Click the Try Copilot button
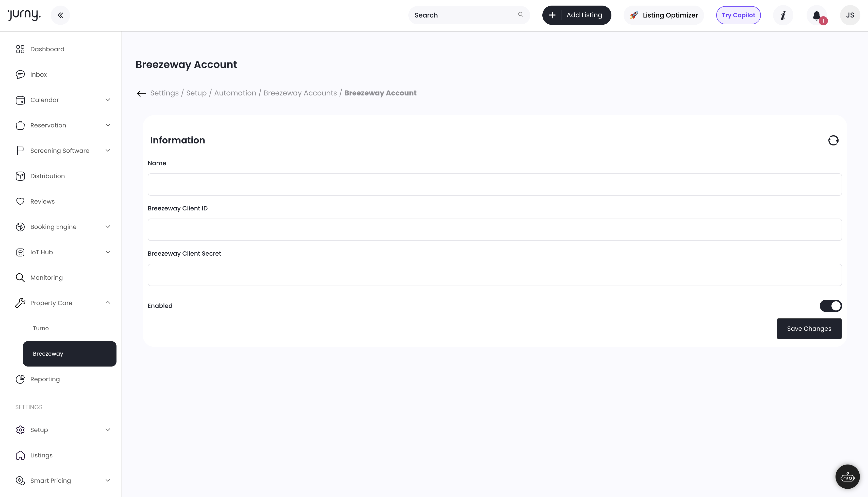The image size is (868, 497). pyautogui.click(x=738, y=15)
